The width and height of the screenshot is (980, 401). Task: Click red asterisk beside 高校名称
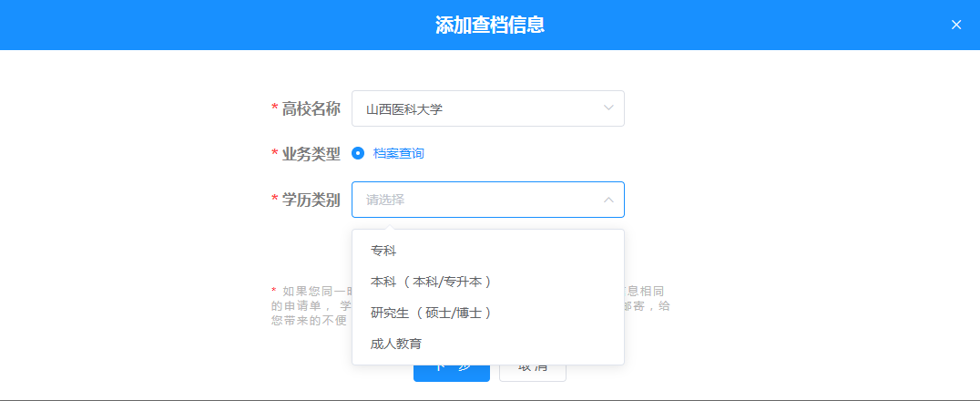click(x=275, y=109)
